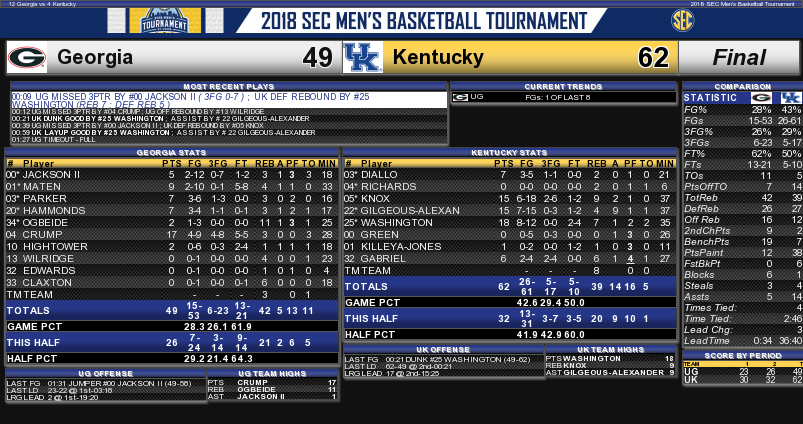The image size is (803, 424).
Task: Select the #10 Hightower player row
Action: point(172,246)
